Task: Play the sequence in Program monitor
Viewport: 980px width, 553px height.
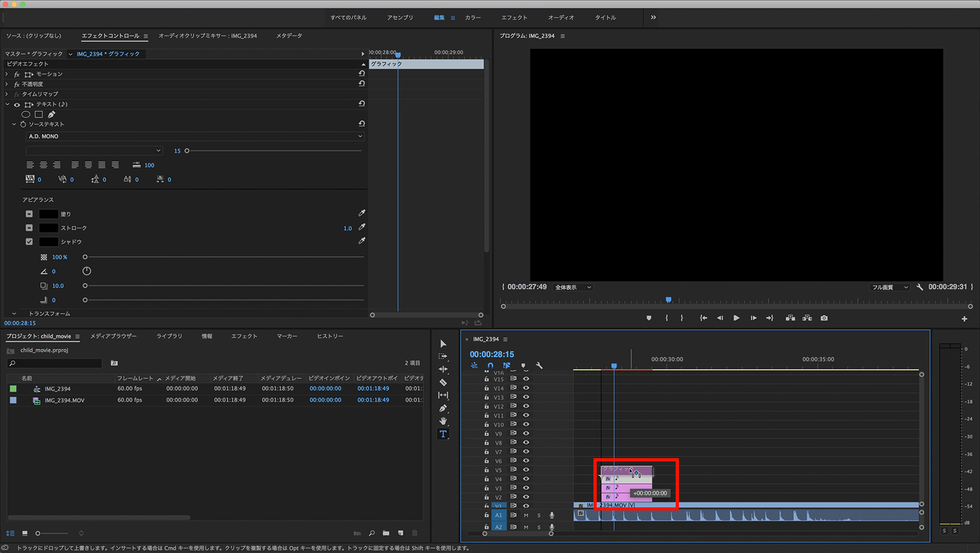Action: [736, 318]
